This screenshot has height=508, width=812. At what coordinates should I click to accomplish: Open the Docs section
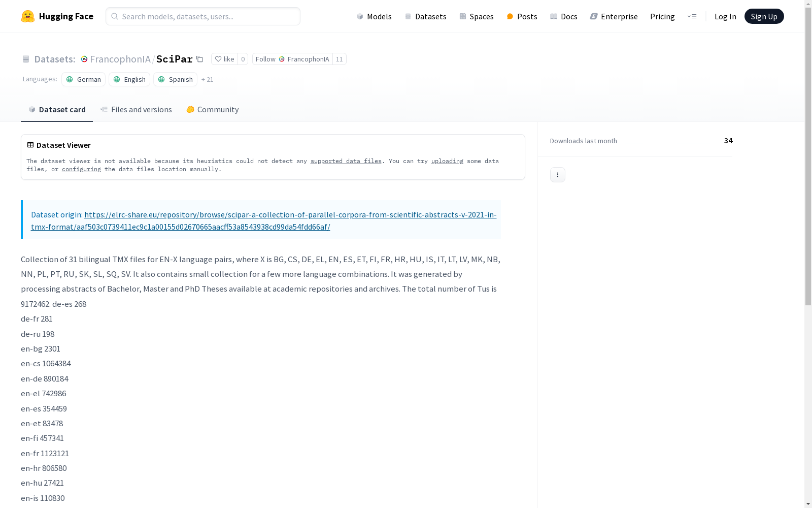(563, 16)
